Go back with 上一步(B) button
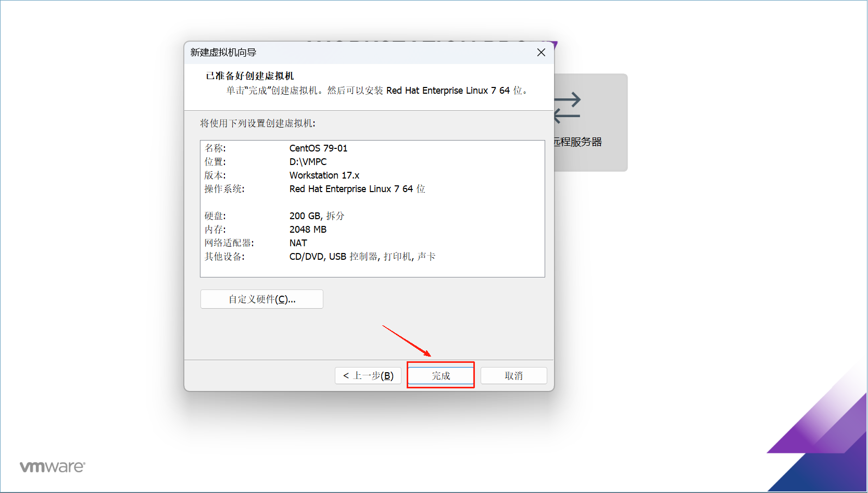Viewport: 868px width, 493px height. click(x=368, y=375)
